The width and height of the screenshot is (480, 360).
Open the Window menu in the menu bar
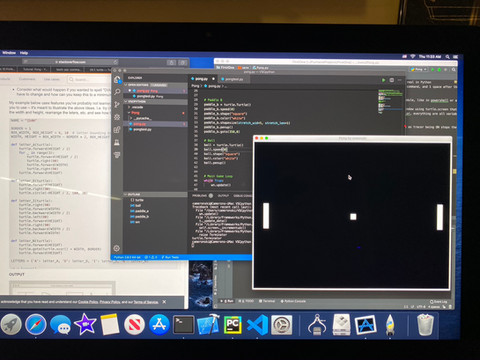click(9, 53)
